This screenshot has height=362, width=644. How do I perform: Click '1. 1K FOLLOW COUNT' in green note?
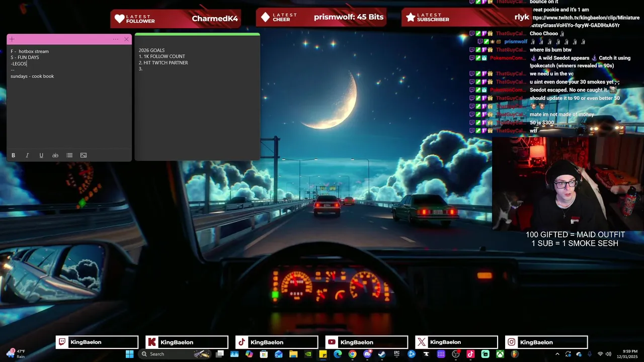(x=162, y=56)
